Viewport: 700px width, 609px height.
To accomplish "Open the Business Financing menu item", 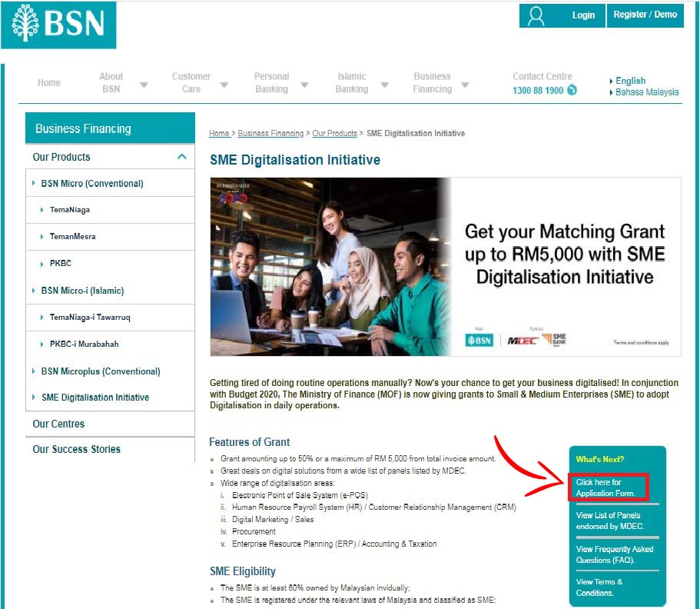I will coord(432,82).
